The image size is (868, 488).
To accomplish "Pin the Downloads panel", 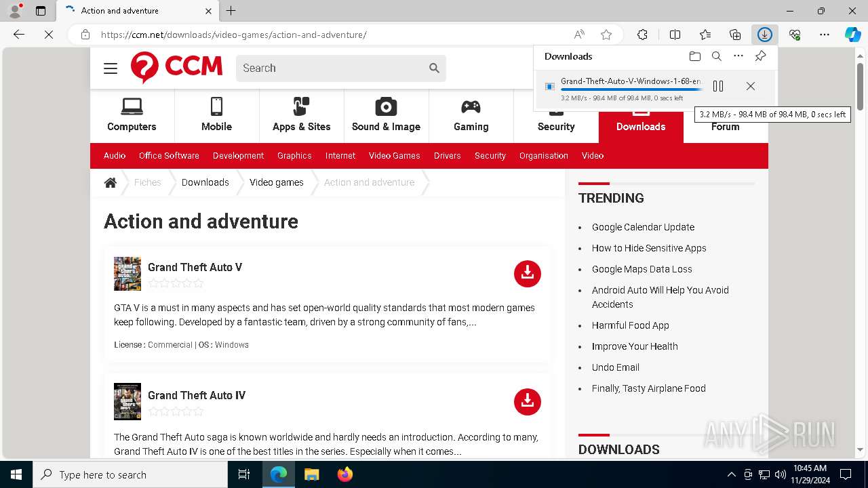I will pos(760,56).
